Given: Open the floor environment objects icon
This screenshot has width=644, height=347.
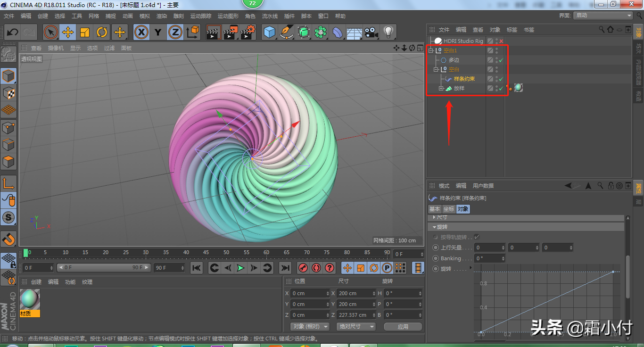Looking at the screenshot, I should pos(355,33).
